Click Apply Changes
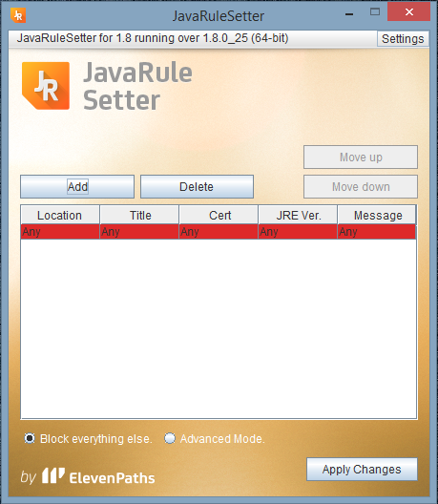 pyautogui.click(x=362, y=470)
